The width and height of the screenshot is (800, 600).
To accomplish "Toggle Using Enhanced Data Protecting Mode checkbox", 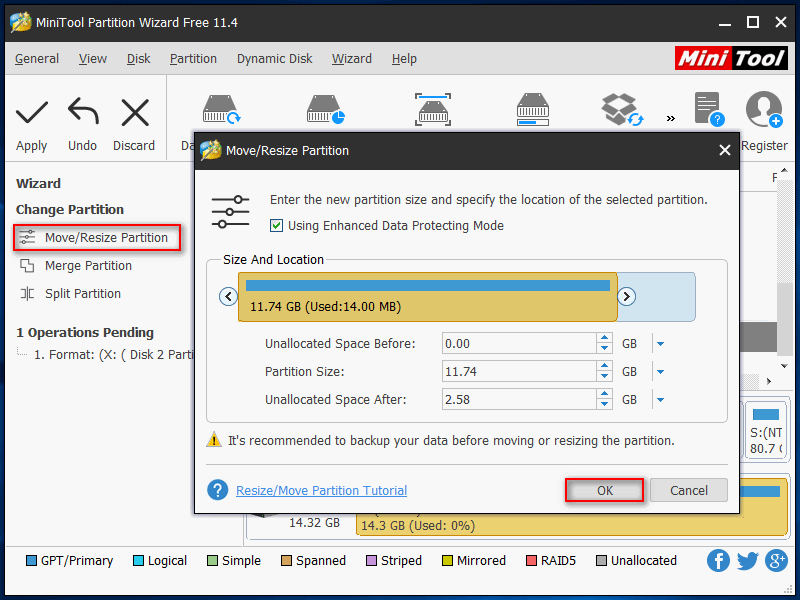I will point(276,226).
